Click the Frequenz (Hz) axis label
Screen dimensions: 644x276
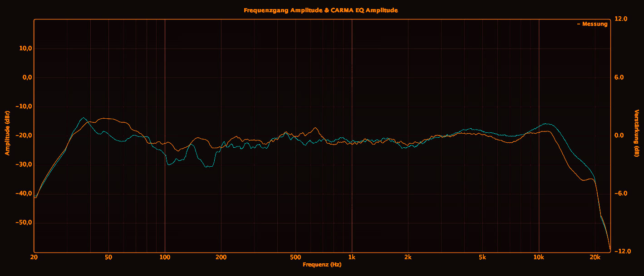(x=322, y=264)
